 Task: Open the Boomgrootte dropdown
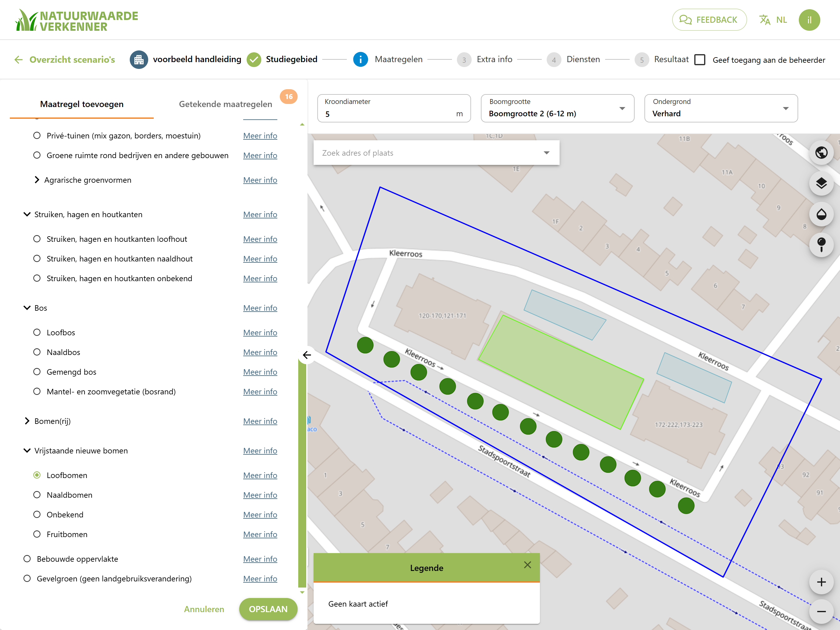[557, 108]
